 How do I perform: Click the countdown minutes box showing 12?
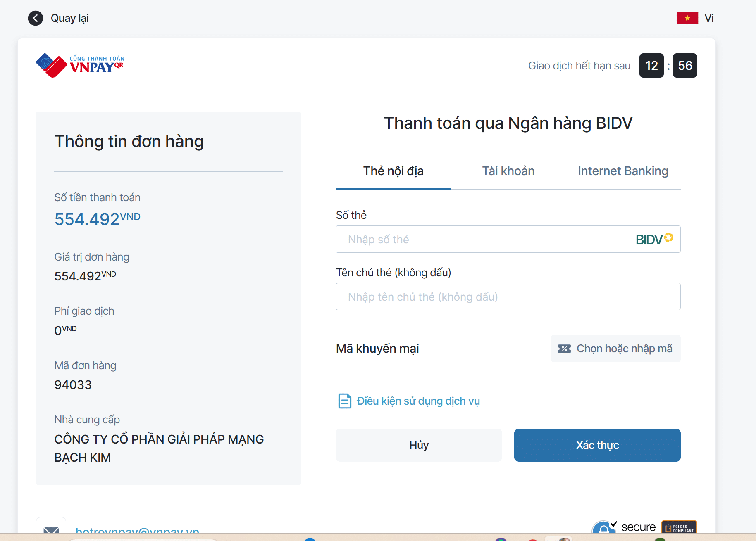(651, 66)
